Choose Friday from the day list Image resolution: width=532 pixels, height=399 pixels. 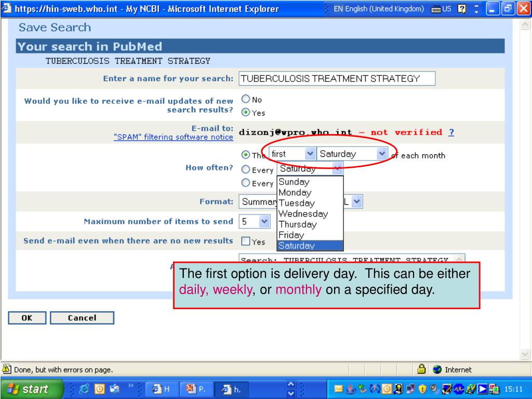(x=310, y=235)
